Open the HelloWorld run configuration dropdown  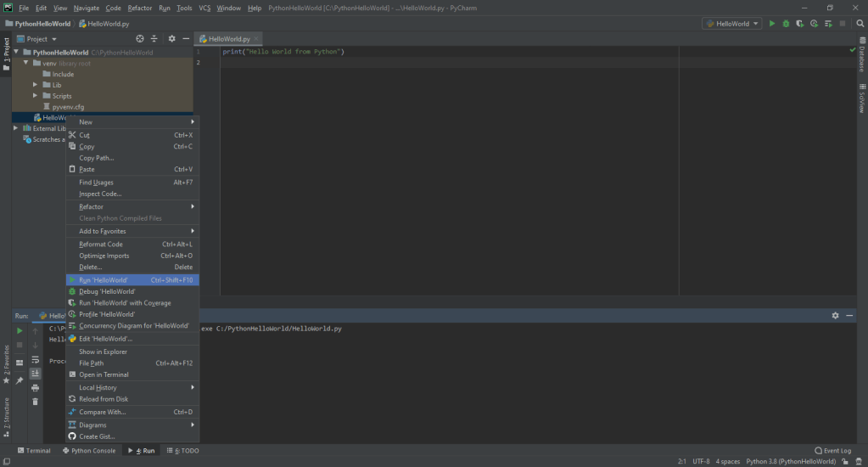732,24
